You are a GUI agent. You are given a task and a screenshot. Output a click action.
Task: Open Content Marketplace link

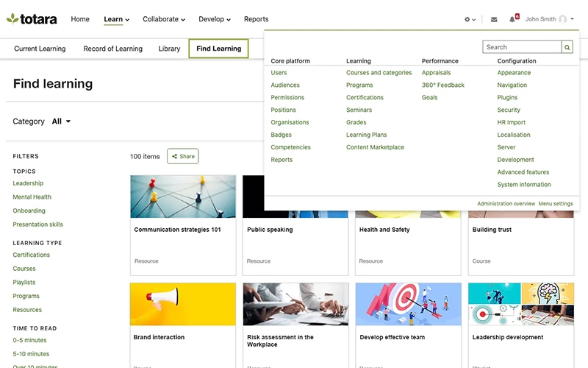tap(375, 146)
